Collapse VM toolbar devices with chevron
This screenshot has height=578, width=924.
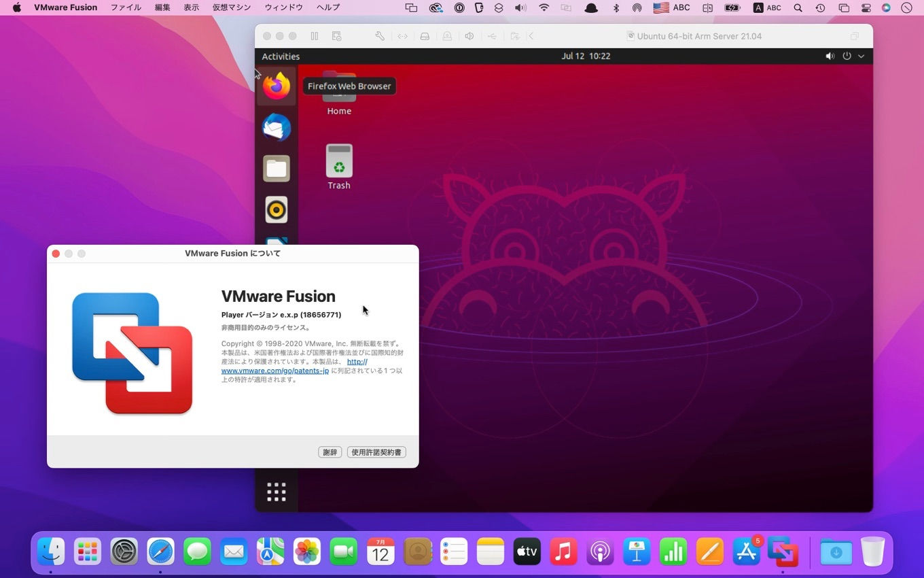(531, 36)
